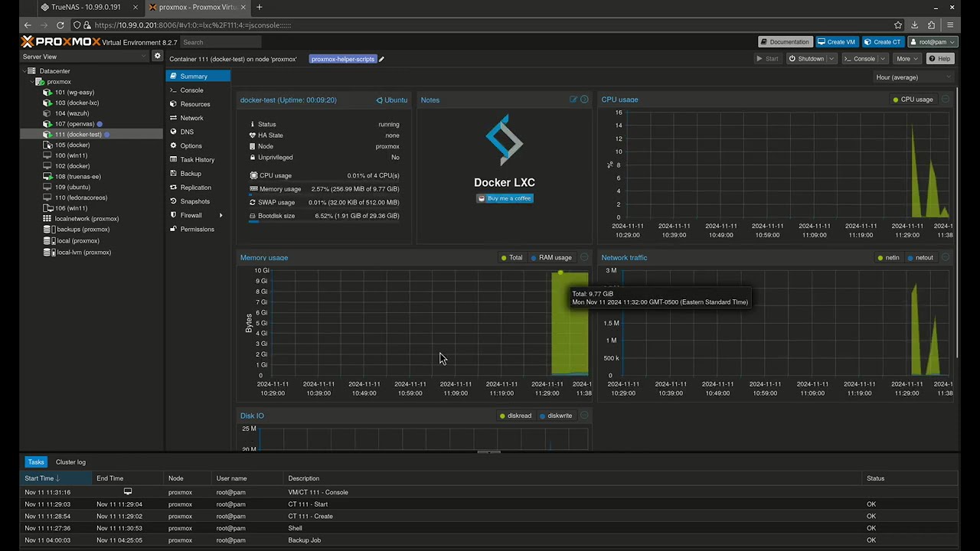
Task: Collapse the CPU usage chart panel
Action: click(x=946, y=99)
